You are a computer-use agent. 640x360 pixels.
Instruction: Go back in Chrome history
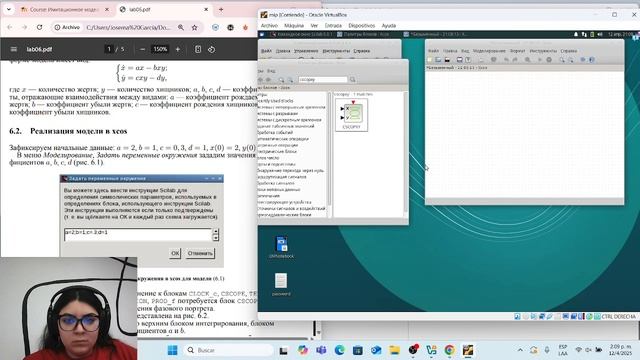10,27
